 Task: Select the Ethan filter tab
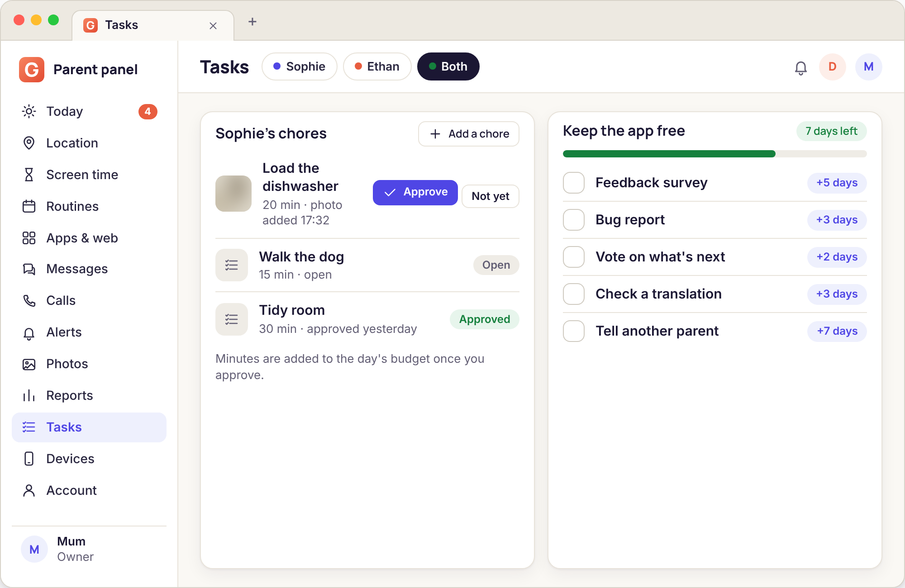click(377, 66)
